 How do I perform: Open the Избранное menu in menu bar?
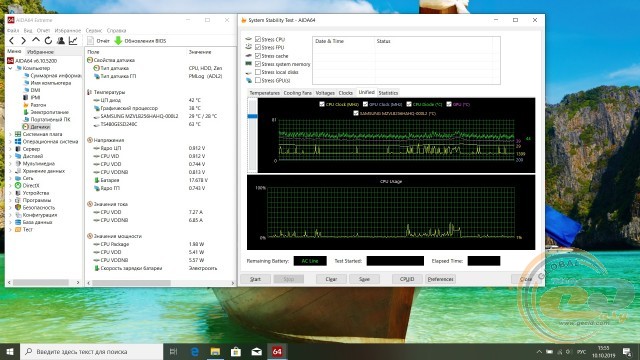click(x=68, y=31)
